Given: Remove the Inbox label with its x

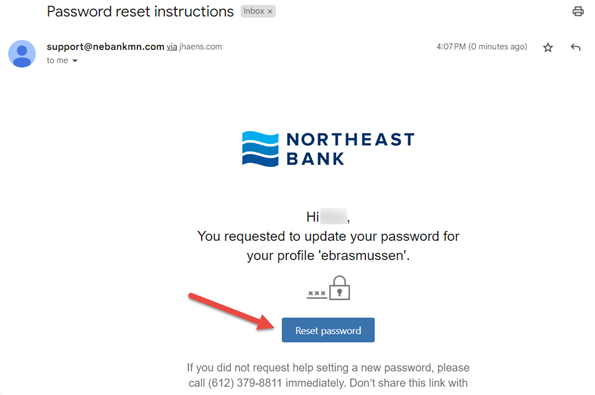Looking at the screenshot, I should coord(270,12).
